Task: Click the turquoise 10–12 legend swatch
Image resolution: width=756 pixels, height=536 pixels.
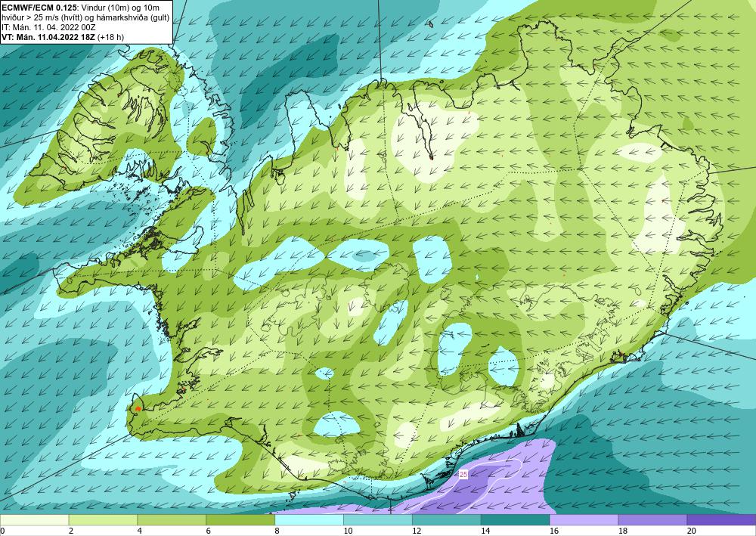Action: click(x=377, y=519)
